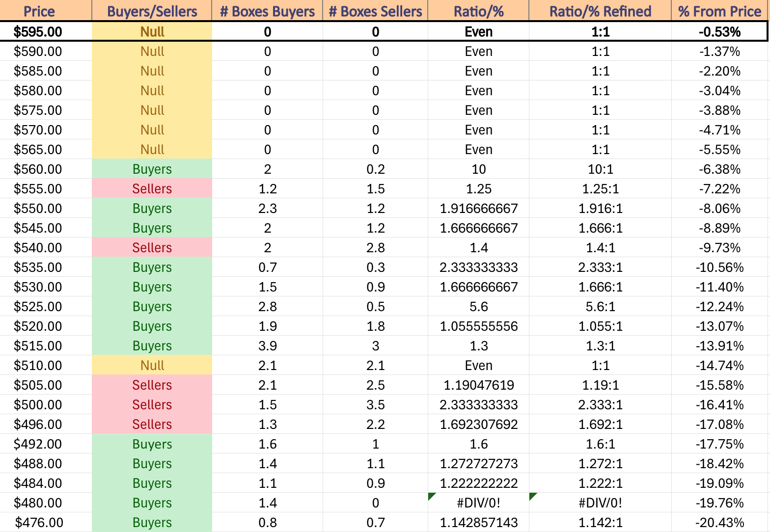Click the Sellers cell in $496.00 row
This screenshot has height=532, width=770.
pyautogui.click(x=152, y=424)
